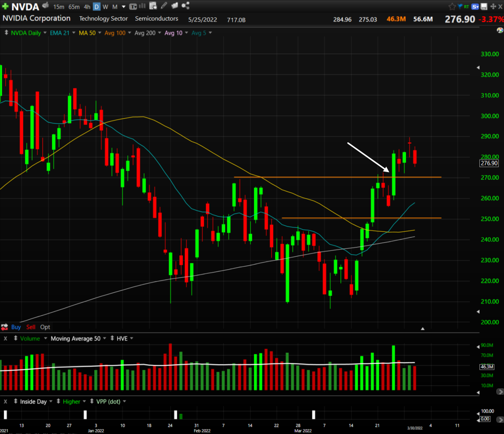Open the color palette icon

pos(500,30)
